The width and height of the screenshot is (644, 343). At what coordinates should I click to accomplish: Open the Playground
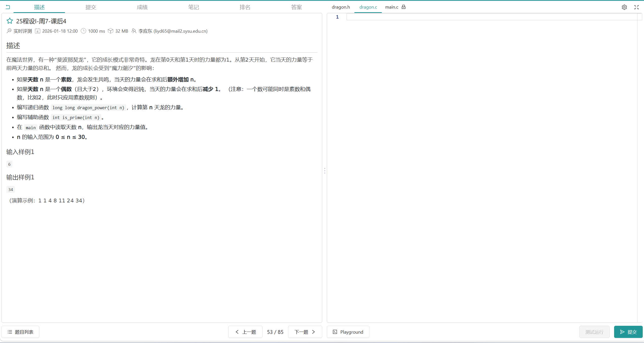348,332
